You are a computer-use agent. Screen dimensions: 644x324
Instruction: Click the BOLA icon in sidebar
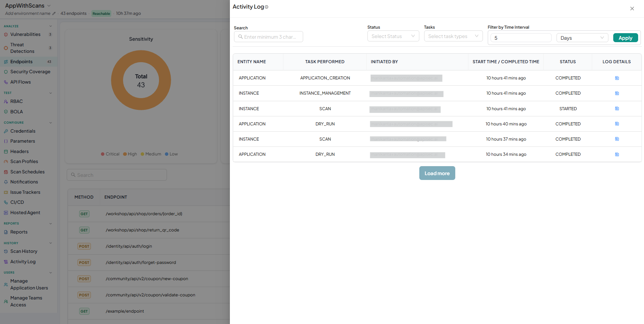[x=6, y=112]
